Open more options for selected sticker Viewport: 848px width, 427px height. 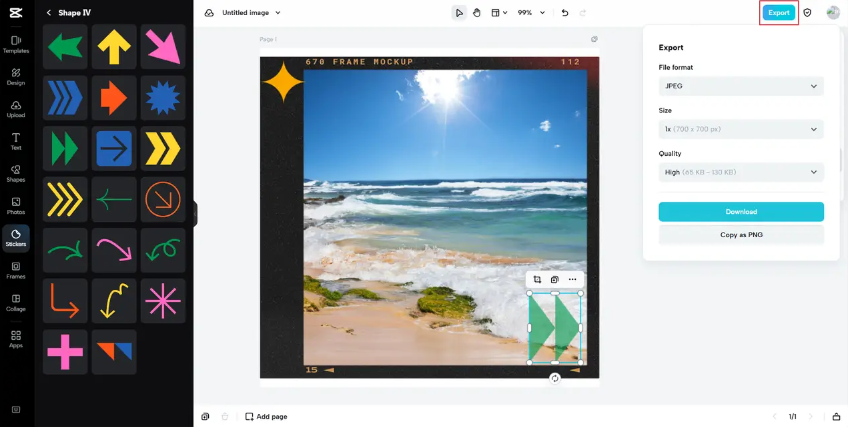(x=573, y=279)
